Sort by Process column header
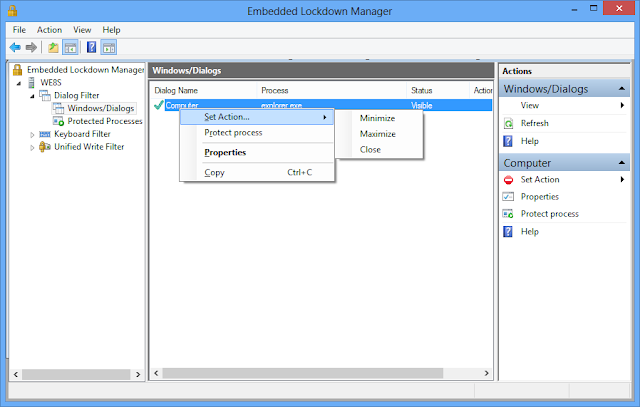The image size is (640, 407). [331, 90]
